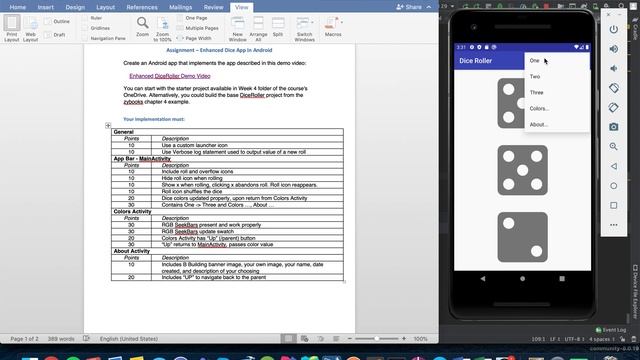Tap the Android back navigation button

pyautogui.click(x=483, y=278)
